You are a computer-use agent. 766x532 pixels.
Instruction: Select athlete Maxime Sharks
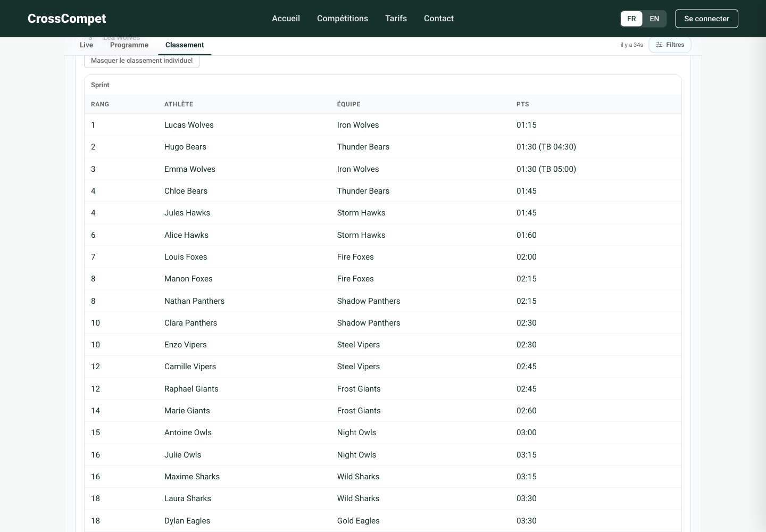pyautogui.click(x=192, y=477)
